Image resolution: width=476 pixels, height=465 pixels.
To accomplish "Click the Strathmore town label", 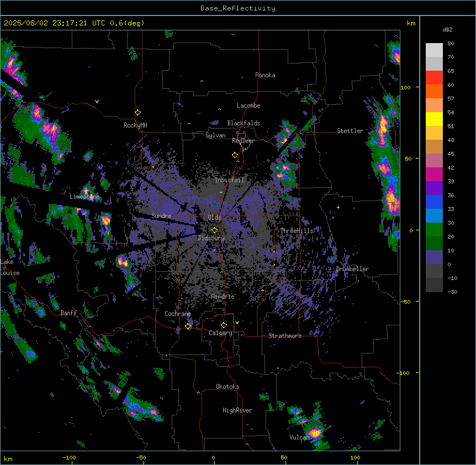I will tap(285, 336).
